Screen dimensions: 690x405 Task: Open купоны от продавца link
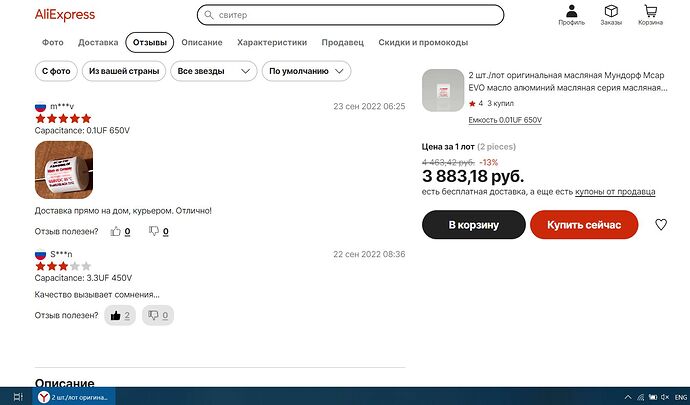615,192
